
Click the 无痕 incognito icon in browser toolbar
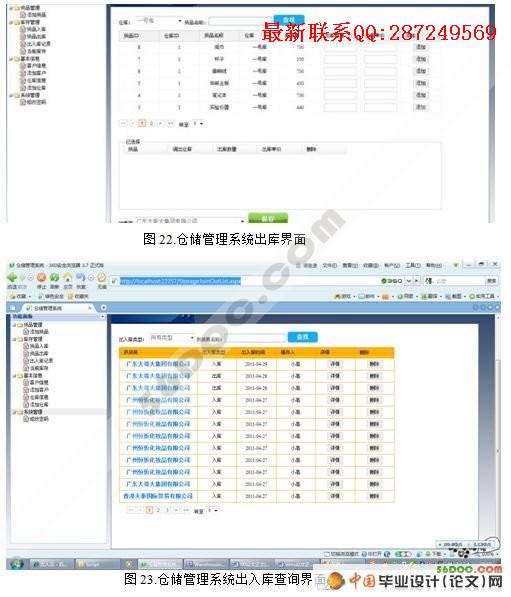coord(102,278)
